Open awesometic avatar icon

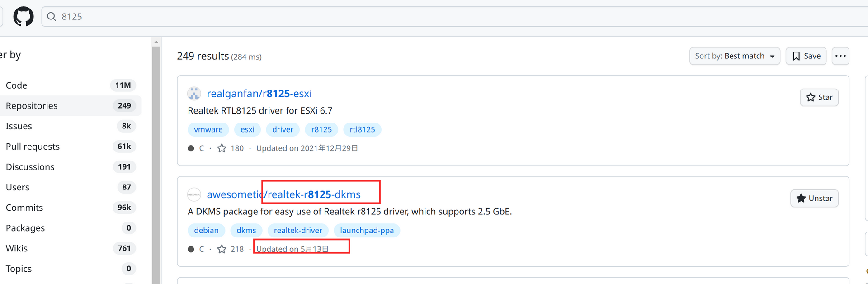[194, 194]
